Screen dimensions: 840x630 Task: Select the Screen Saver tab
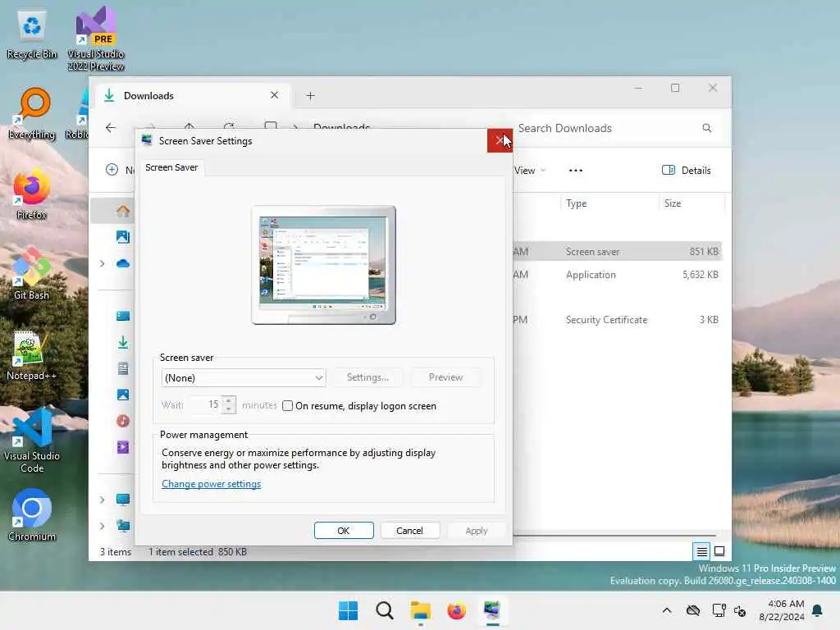pos(171,167)
